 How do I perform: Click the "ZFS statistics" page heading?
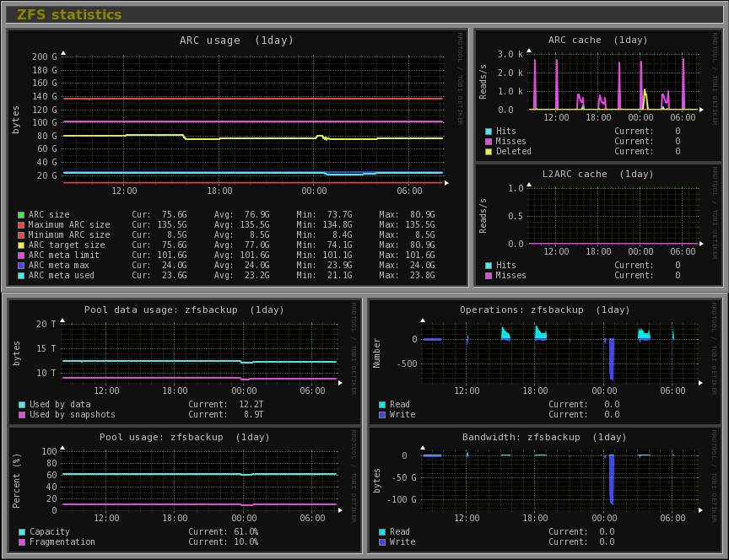69,15
